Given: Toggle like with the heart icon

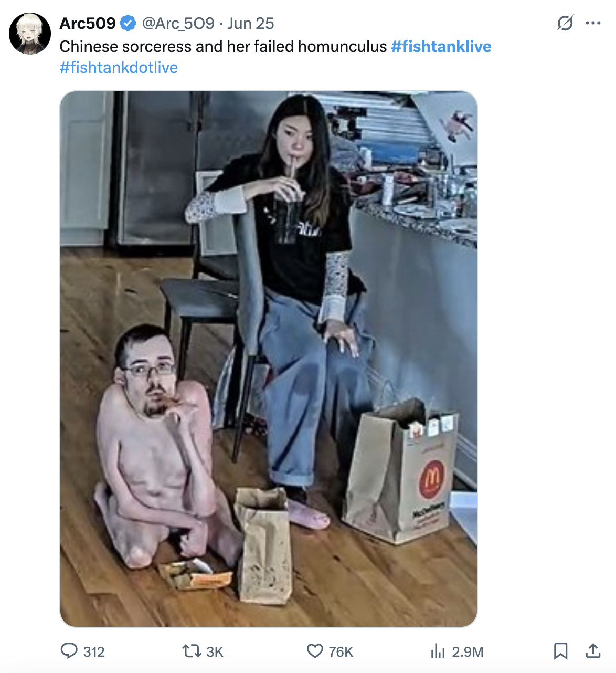Looking at the screenshot, I should pos(315,651).
